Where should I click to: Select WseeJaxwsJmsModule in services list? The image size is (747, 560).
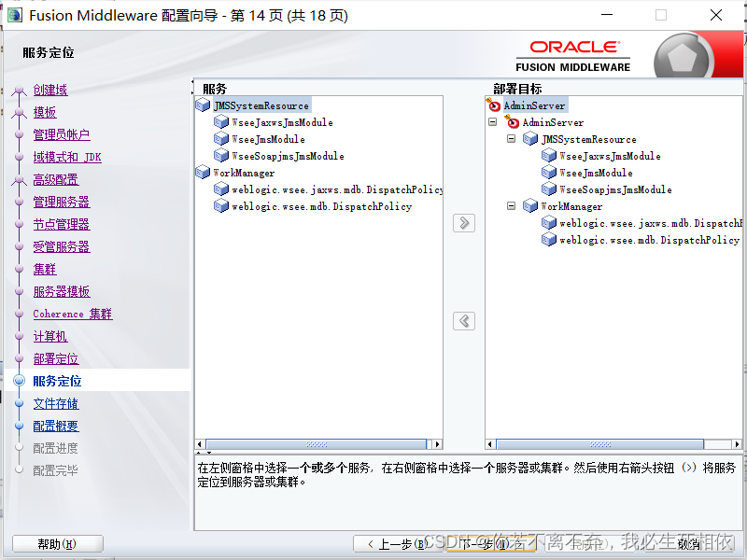[283, 122]
